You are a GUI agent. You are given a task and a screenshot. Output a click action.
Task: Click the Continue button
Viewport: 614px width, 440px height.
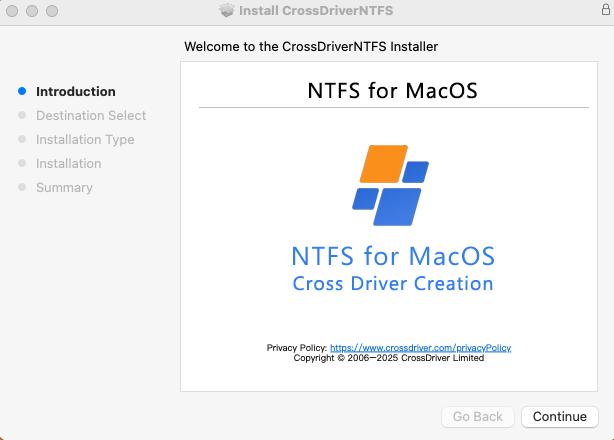[560, 417]
